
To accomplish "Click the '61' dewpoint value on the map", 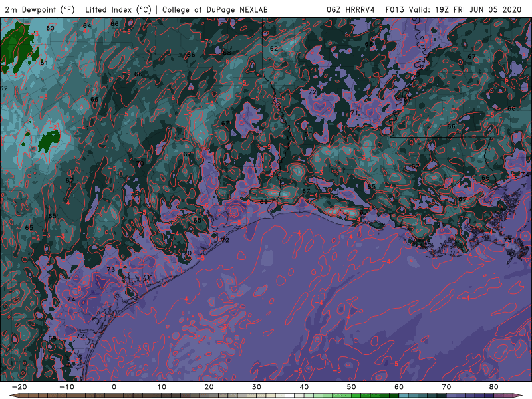I will click(x=44, y=63).
